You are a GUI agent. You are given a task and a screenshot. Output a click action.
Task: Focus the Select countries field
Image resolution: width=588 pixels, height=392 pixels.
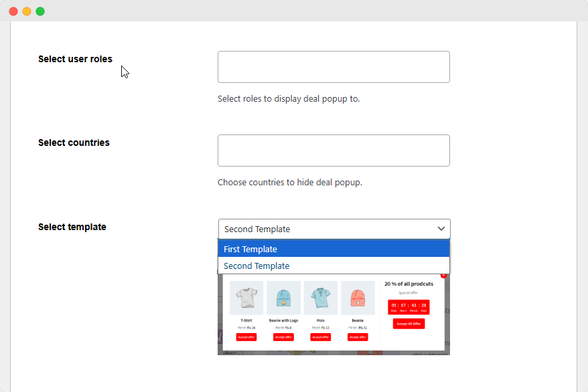click(x=334, y=151)
